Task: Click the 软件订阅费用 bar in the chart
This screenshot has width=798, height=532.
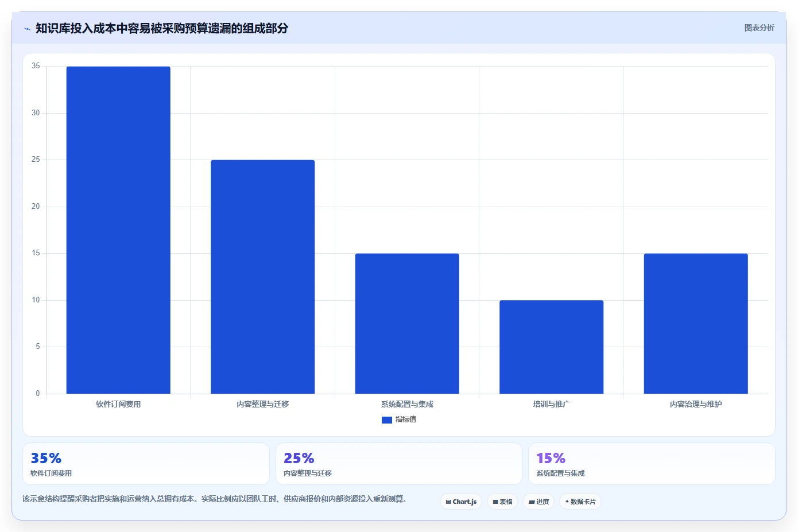Action: point(118,230)
